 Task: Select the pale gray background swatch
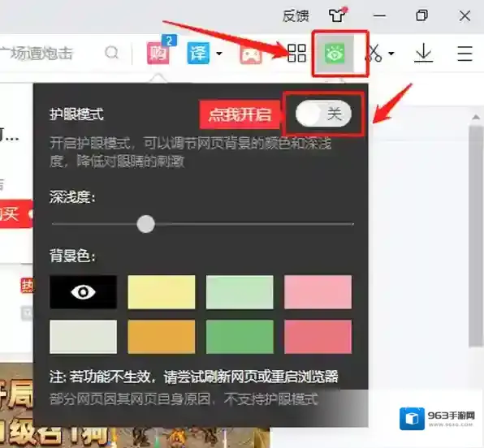[84, 337]
